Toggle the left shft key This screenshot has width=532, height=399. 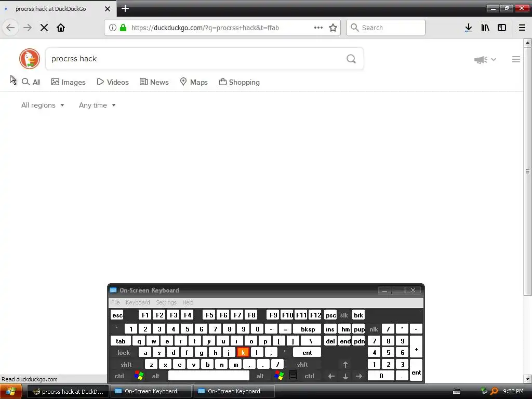pos(126,364)
